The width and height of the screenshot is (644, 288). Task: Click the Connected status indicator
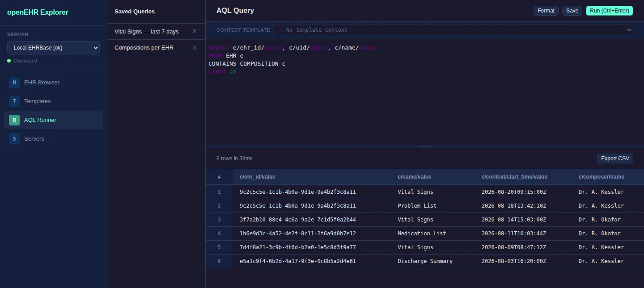point(22,61)
